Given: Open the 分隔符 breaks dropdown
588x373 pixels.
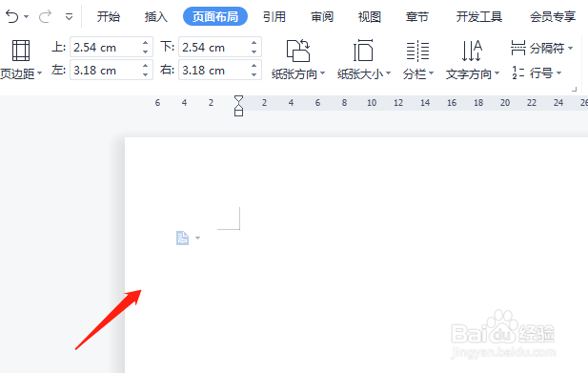Looking at the screenshot, I should [x=542, y=48].
